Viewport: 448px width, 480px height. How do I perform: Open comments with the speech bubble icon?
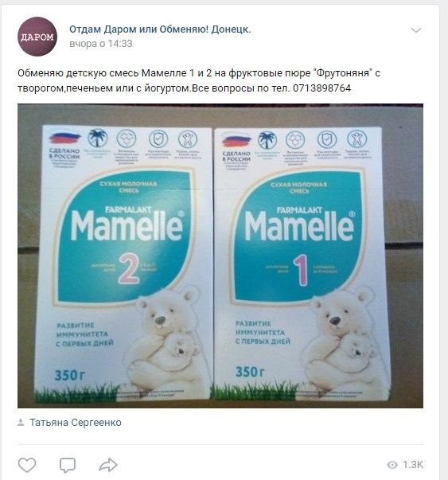point(68,465)
